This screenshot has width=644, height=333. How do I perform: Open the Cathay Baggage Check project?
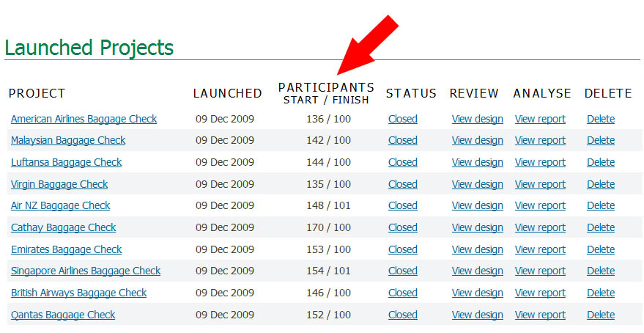[x=63, y=228]
